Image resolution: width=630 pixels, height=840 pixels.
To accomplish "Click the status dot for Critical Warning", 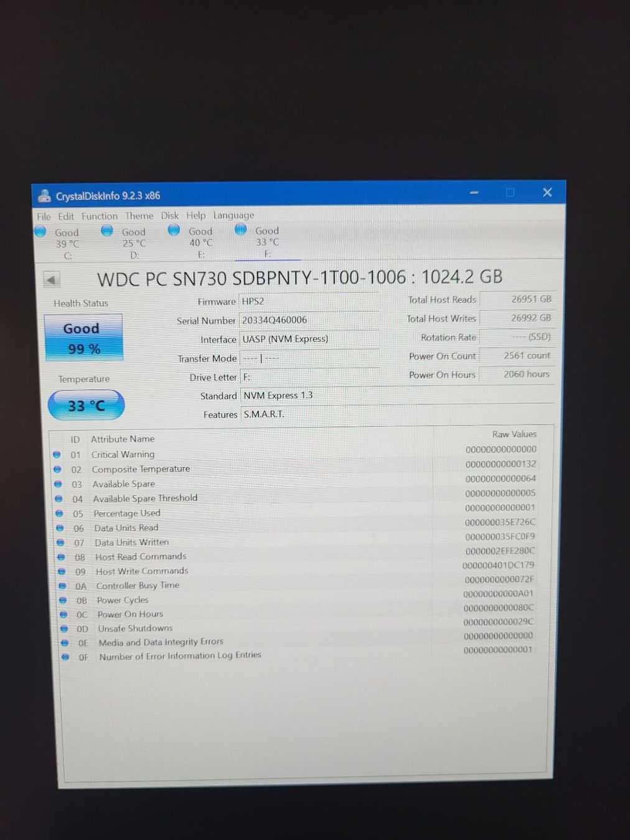I will (57, 455).
